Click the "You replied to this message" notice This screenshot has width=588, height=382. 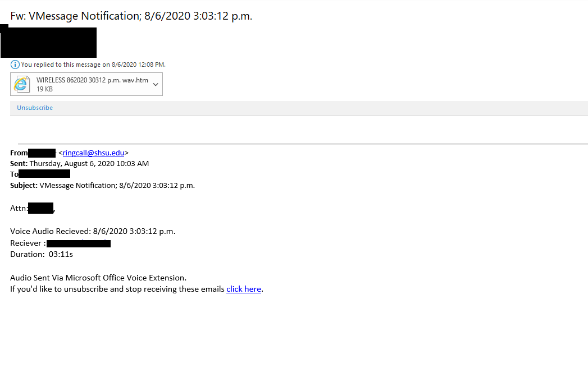pyautogui.click(x=93, y=65)
